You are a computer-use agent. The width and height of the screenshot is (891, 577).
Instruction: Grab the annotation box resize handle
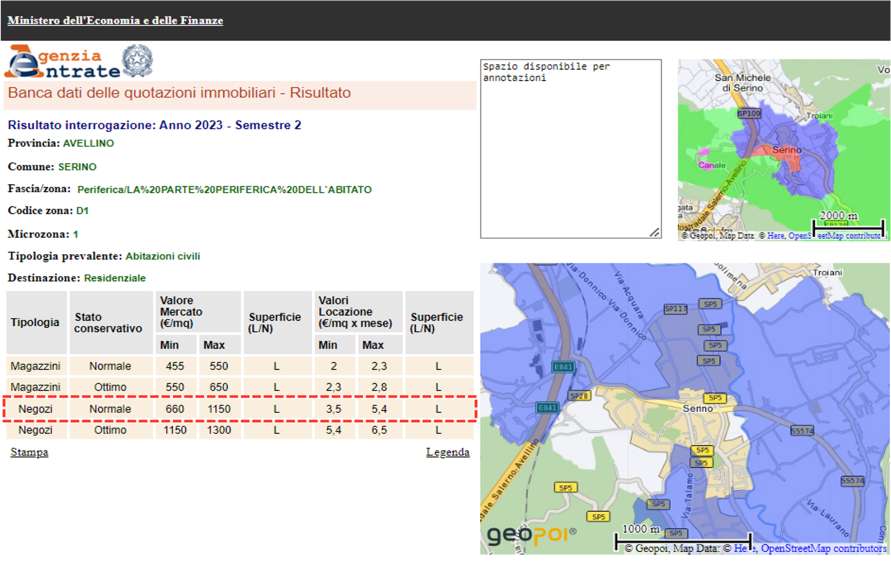[654, 232]
